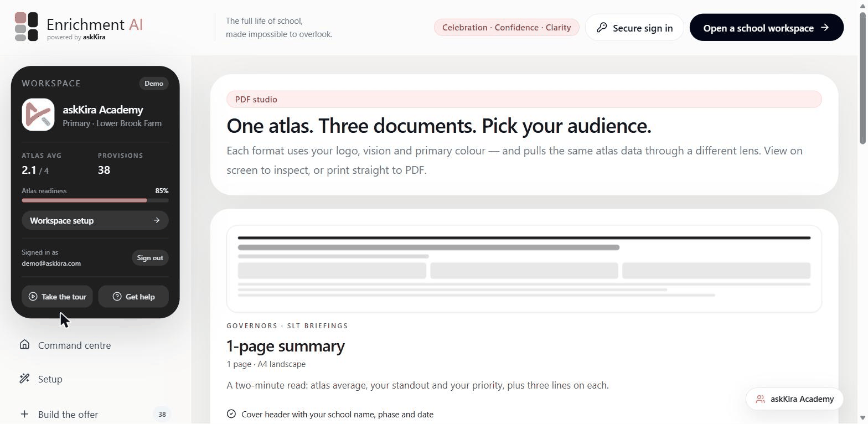
Task: Click the 1-page summary heading
Action: tap(286, 346)
